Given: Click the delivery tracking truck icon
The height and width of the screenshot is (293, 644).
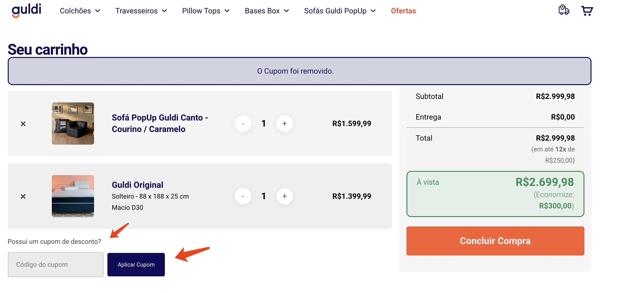Looking at the screenshot, I should (x=564, y=10).
